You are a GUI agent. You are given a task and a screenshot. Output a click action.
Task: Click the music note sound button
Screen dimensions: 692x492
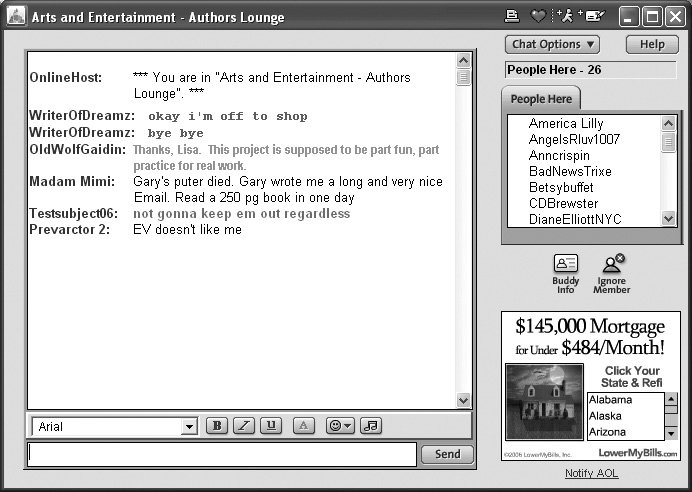pyautogui.click(x=371, y=426)
